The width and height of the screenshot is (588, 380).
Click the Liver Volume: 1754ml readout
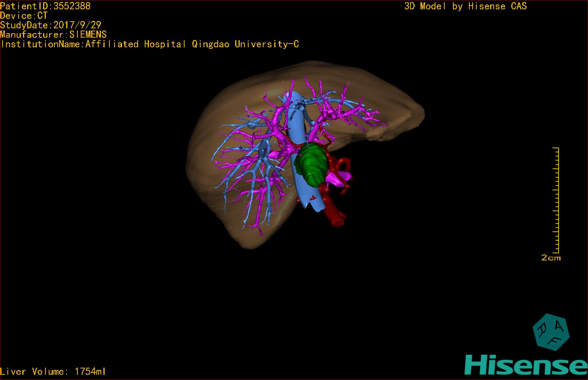[53, 371]
